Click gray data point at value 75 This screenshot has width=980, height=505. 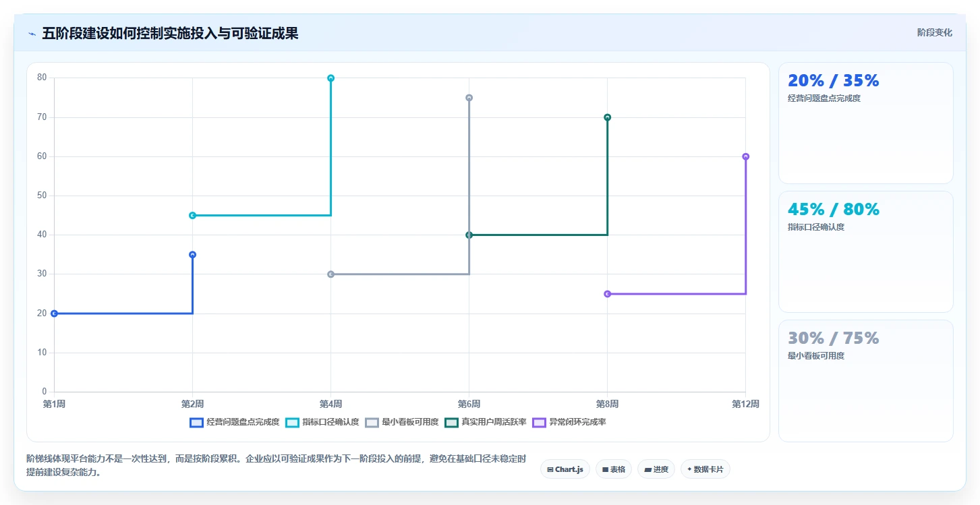(x=469, y=98)
